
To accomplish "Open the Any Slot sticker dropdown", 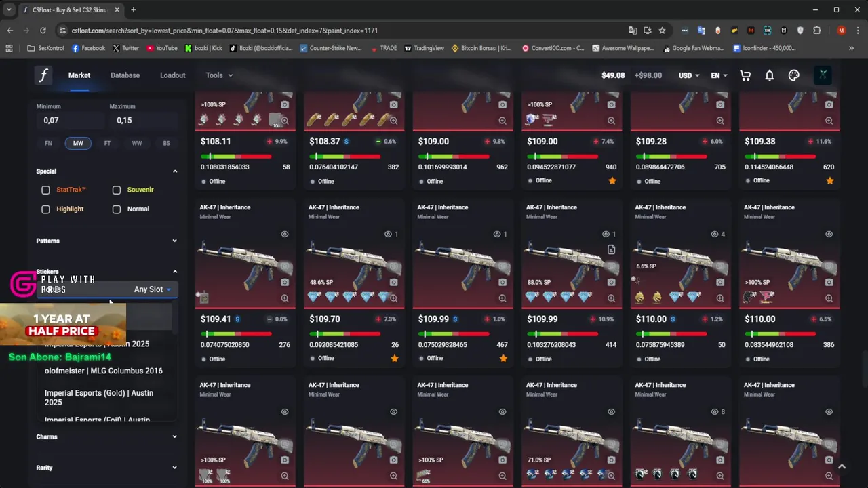I will tap(153, 289).
